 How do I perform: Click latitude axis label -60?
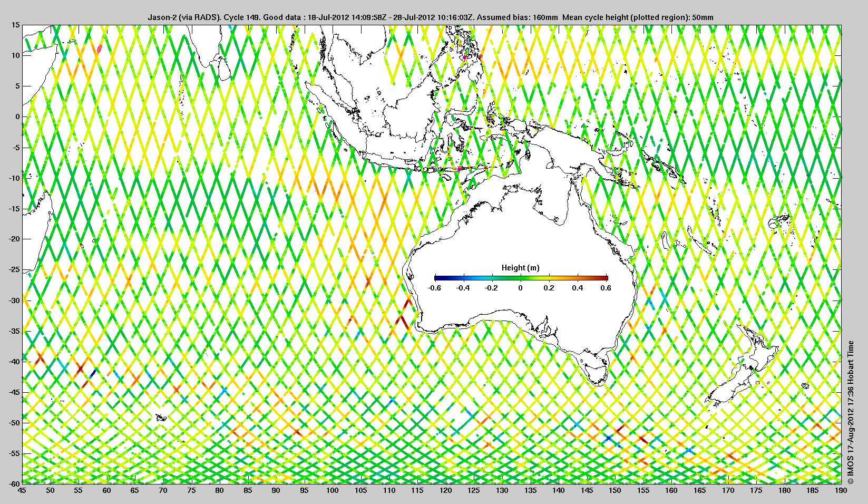[14, 483]
